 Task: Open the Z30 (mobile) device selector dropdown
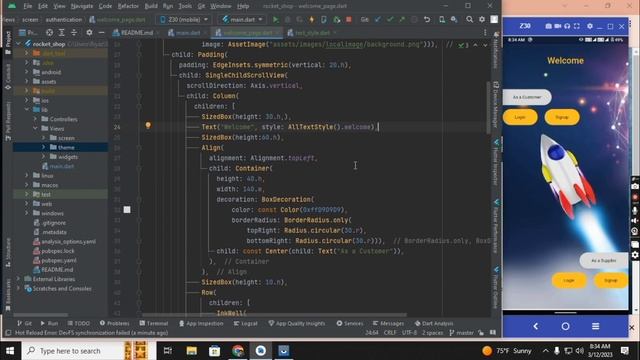click(184, 19)
